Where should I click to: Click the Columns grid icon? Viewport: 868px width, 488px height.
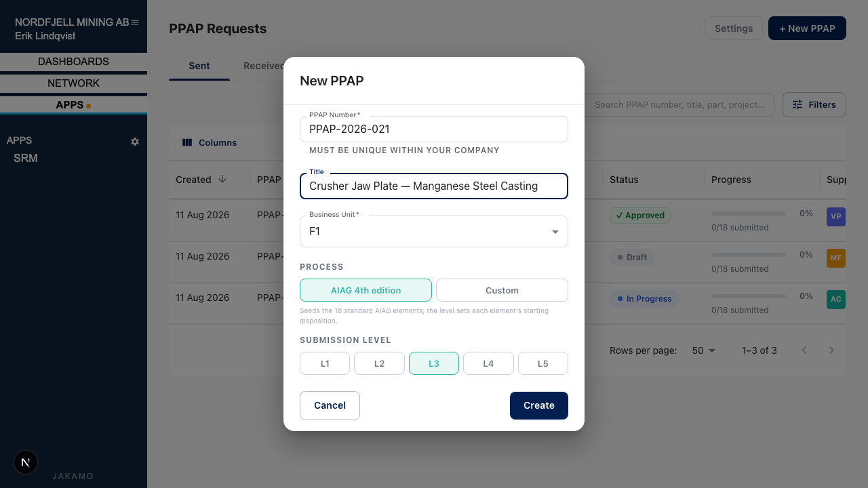[x=187, y=142]
